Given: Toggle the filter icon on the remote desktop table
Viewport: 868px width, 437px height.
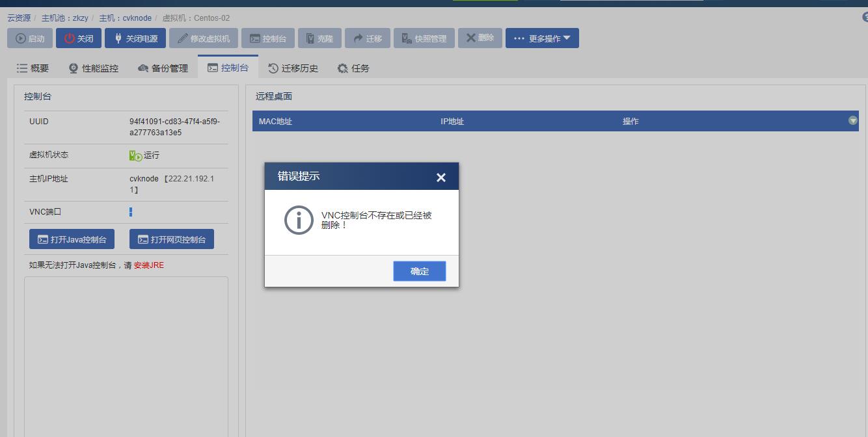Looking at the screenshot, I should 852,121.
